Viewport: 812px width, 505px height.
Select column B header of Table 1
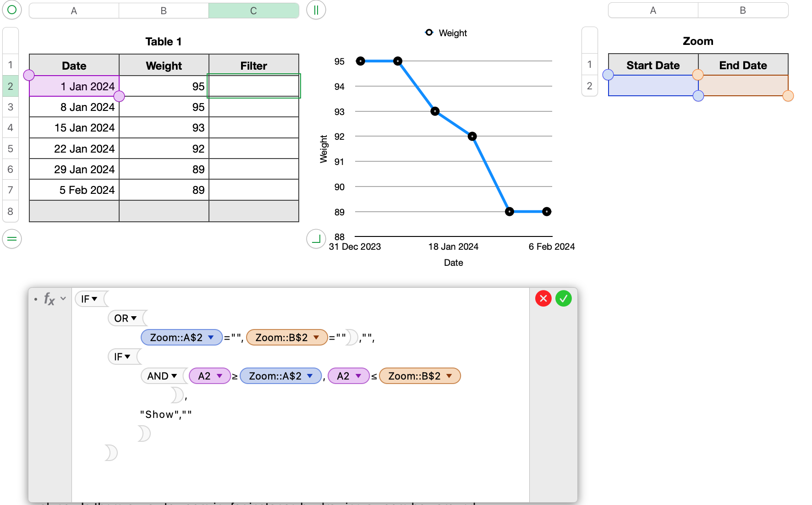pos(164,10)
